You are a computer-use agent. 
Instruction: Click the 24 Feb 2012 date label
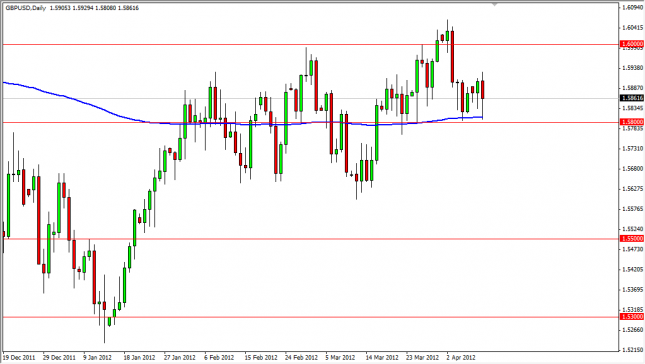(x=301, y=357)
